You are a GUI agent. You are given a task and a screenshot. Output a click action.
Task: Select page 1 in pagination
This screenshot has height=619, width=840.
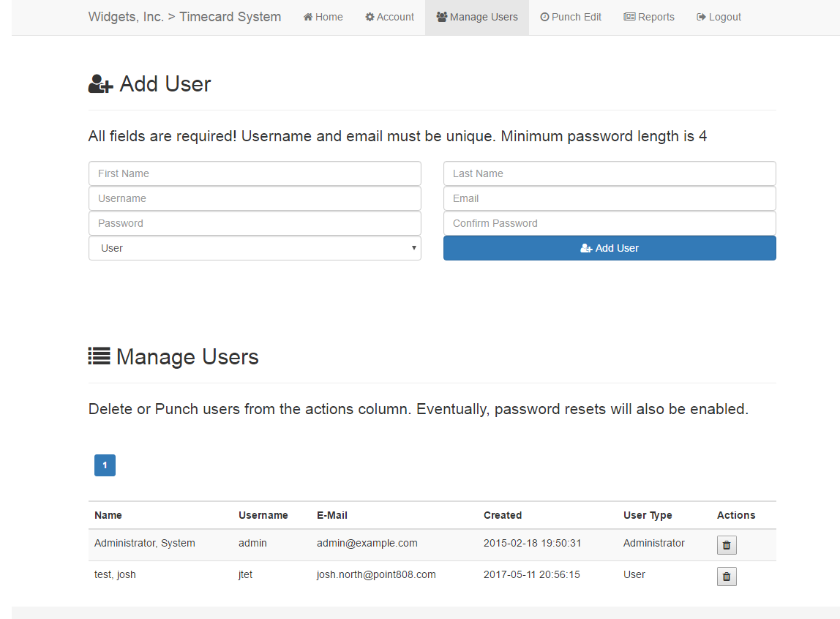pos(105,465)
